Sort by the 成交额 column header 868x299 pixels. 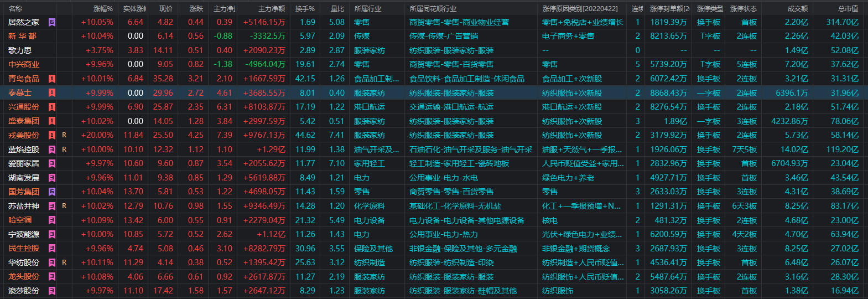click(798, 8)
